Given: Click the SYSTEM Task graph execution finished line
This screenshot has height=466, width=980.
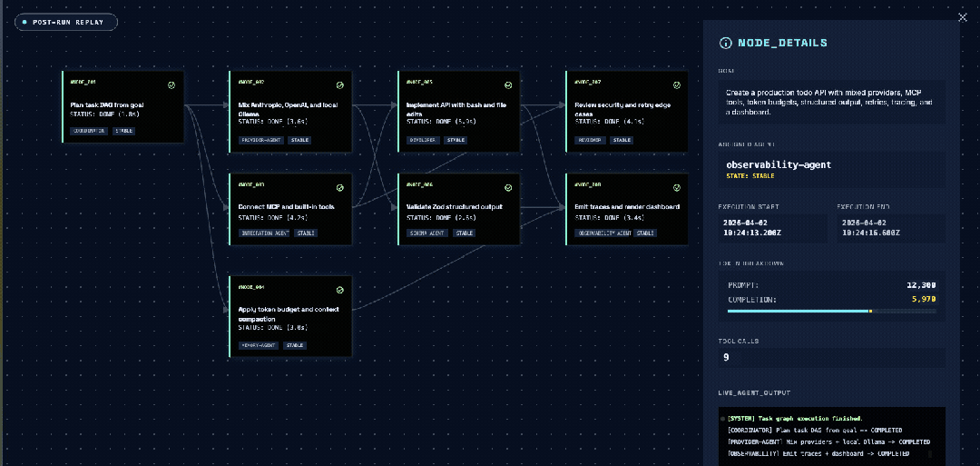Looking at the screenshot, I should [795, 419].
